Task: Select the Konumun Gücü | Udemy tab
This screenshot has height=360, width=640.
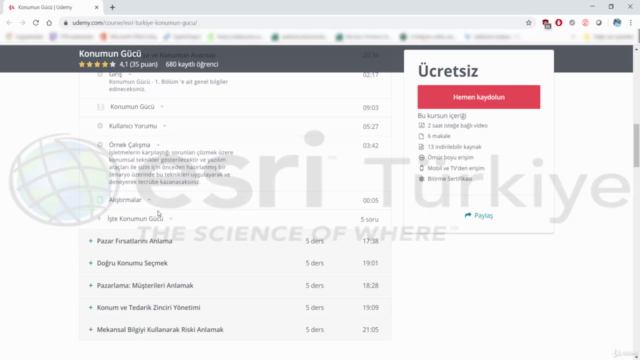Action: coord(52,7)
